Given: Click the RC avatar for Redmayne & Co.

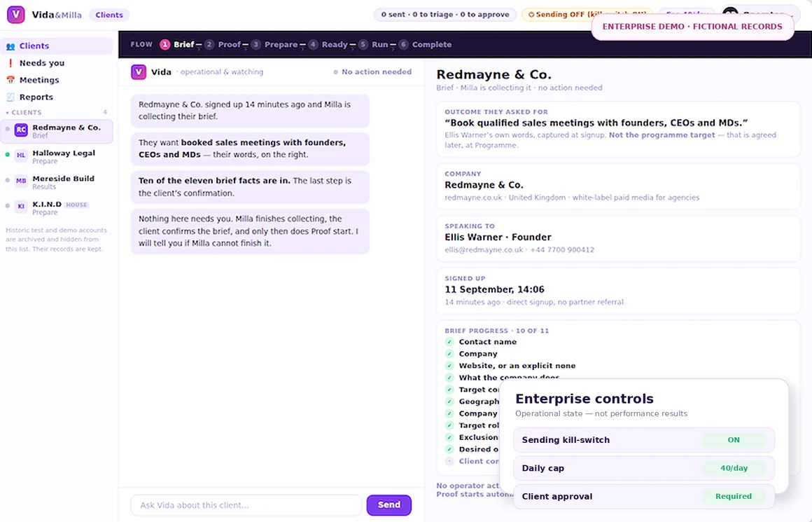Looking at the screenshot, I should (21, 130).
